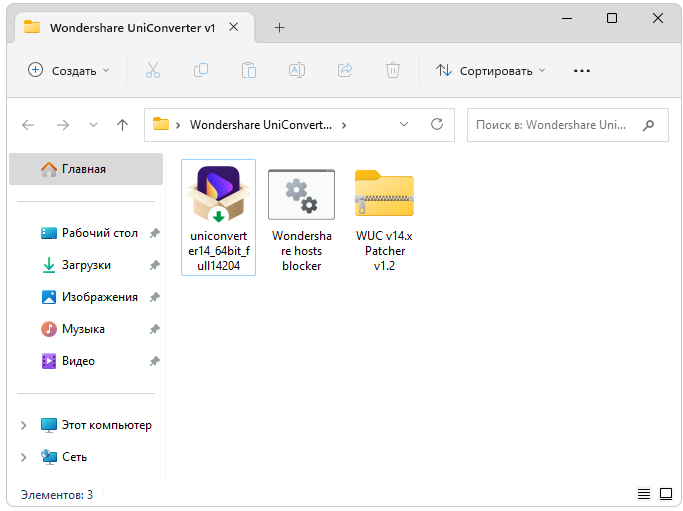Minimize the Explorer window
The height and width of the screenshot is (511, 683).
(567, 18)
